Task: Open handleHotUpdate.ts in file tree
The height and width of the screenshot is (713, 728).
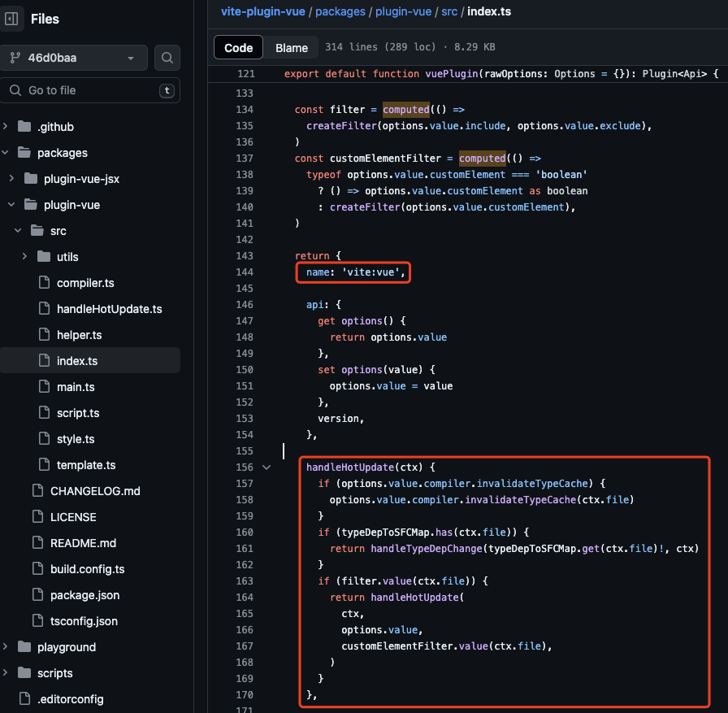Action: pyautogui.click(x=110, y=309)
